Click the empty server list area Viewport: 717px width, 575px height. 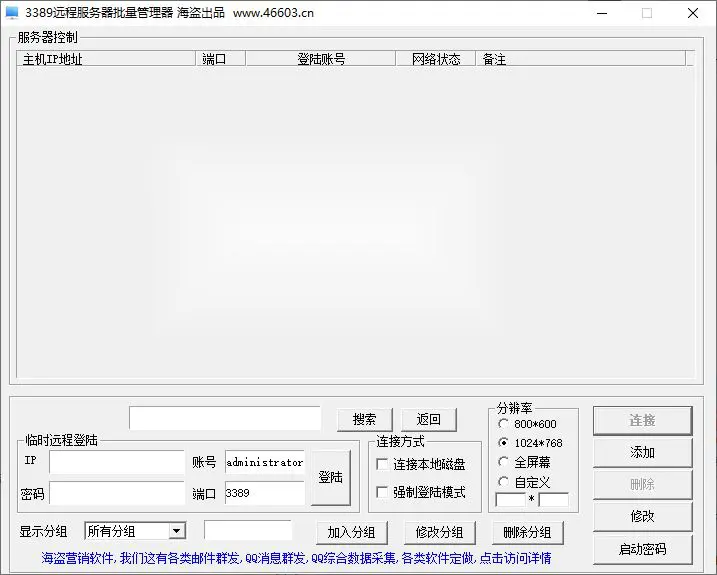pos(355,222)
